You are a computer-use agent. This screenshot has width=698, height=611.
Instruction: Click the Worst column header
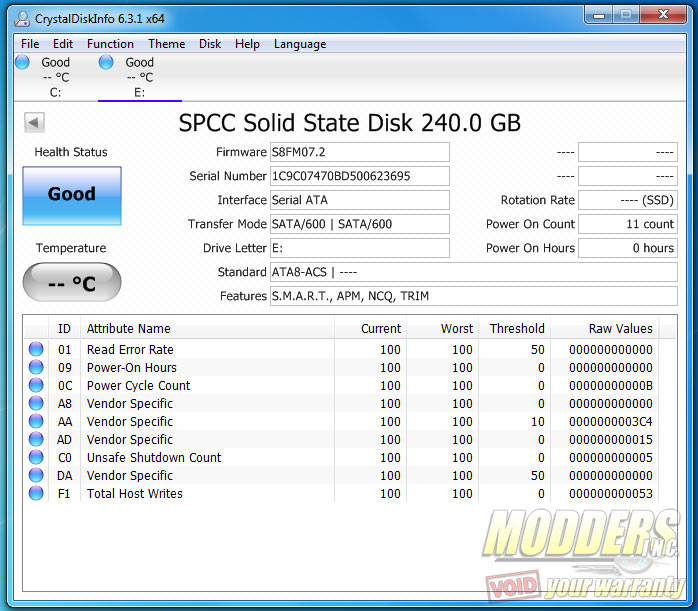442,328
